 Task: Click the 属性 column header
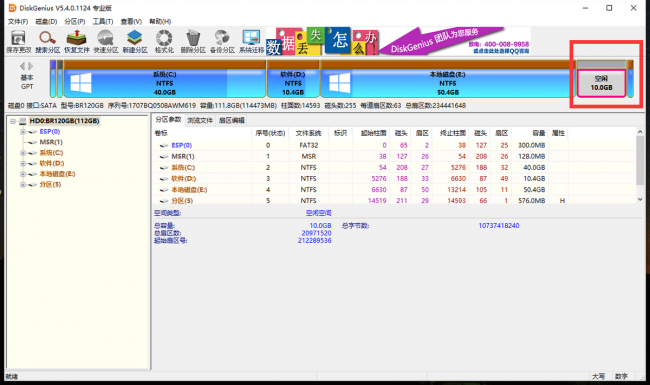tap(558, 133)
